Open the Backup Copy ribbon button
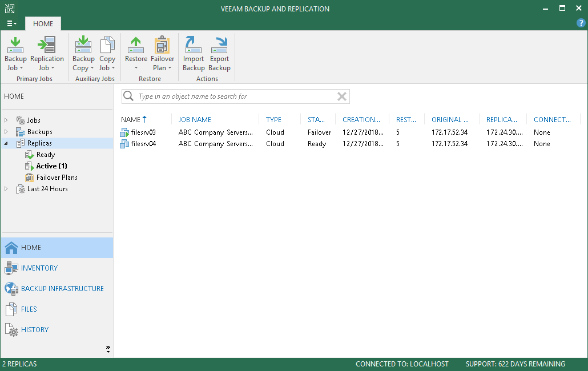 point(83,54)
